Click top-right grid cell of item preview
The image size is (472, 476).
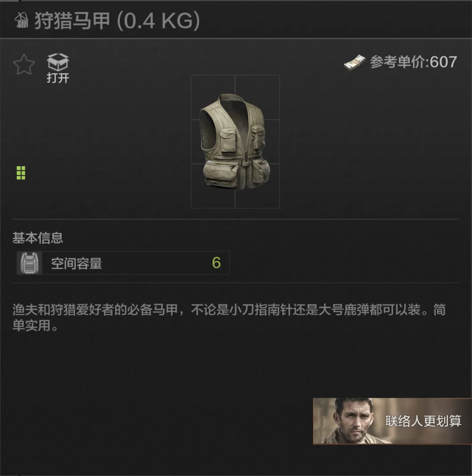(x=257, y=98)
